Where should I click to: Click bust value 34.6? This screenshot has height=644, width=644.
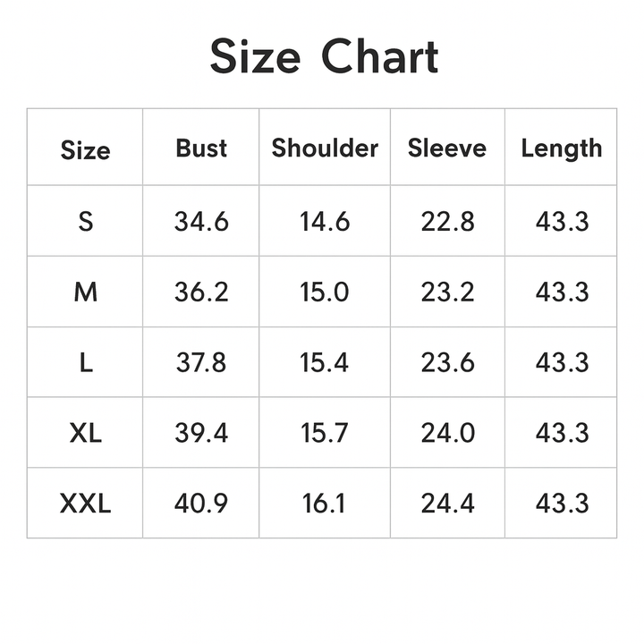(201, 221)
